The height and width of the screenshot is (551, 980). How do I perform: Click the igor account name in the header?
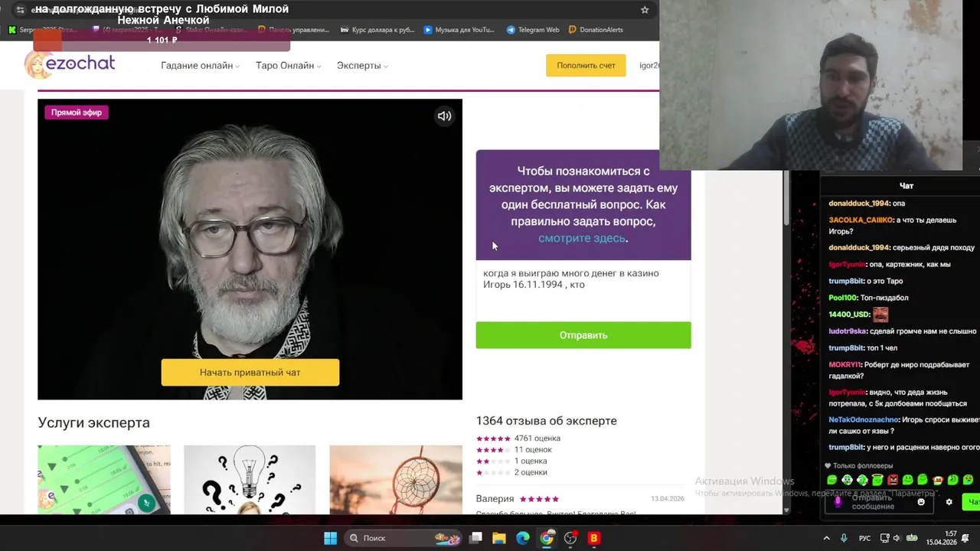[648, 66]
